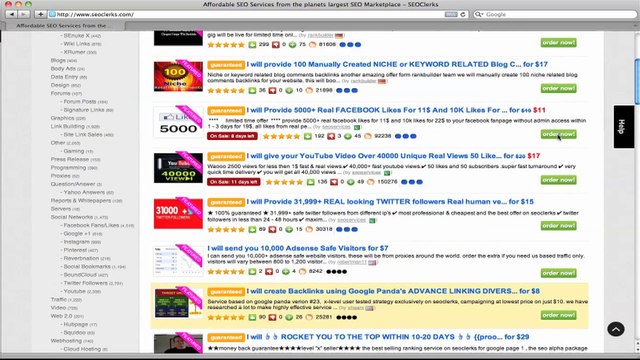Click the page vertical scrollbar thumb
The height and width of the screenshot is (360, 640).
(637, 82)
